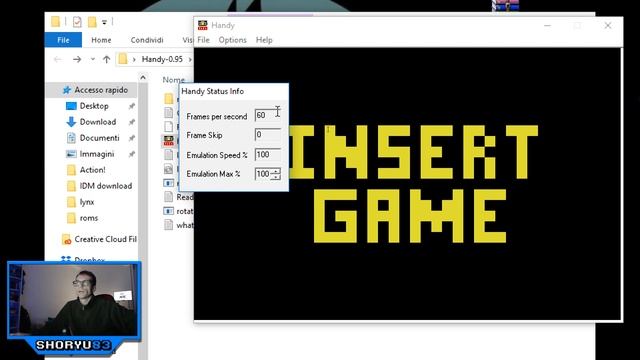This screenshot has width=640, height=360.
Task: Click the Emulation Speed % field
Action: (267, 154)
